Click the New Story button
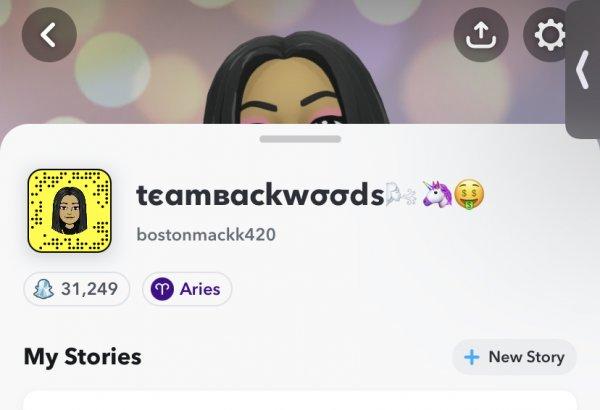The image size is (600, 410). pos(514,357)
